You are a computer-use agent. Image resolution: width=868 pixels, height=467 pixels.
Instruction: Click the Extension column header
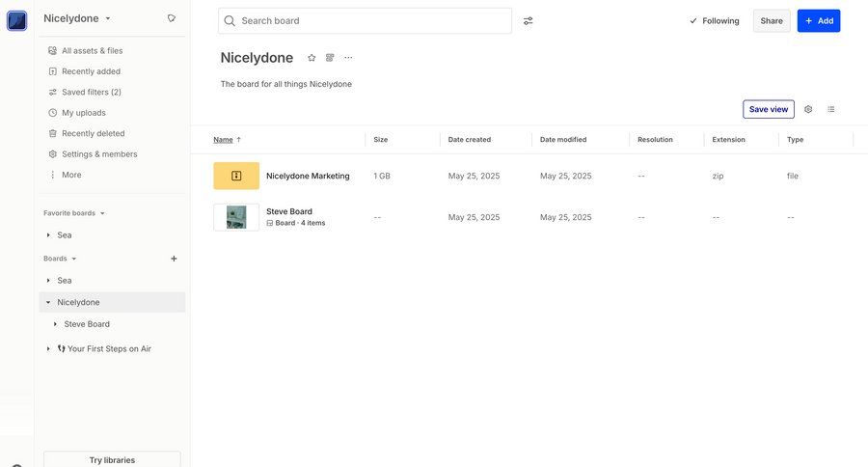pyautogui.click(x=728, y=140)
